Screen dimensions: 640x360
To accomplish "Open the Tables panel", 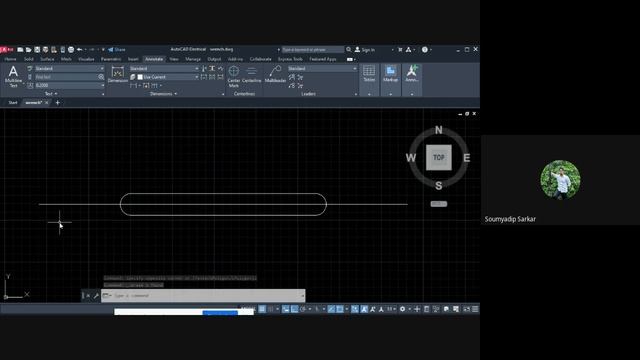I will tap(369, 80).
